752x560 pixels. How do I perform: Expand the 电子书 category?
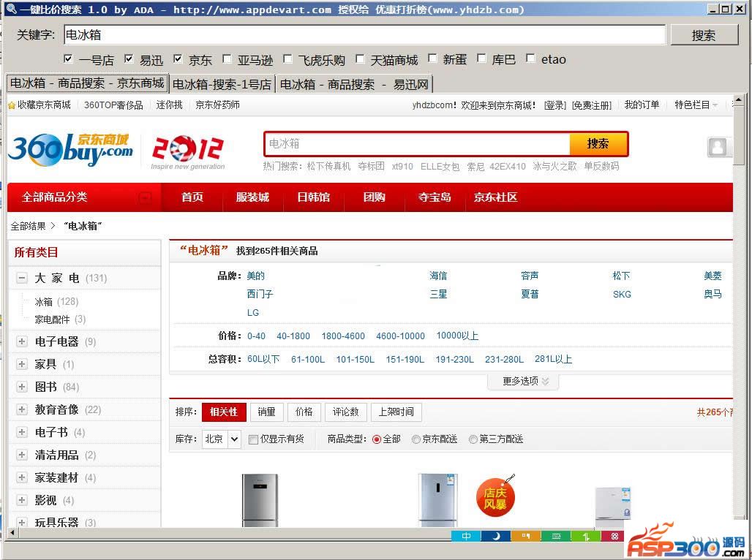22,432
